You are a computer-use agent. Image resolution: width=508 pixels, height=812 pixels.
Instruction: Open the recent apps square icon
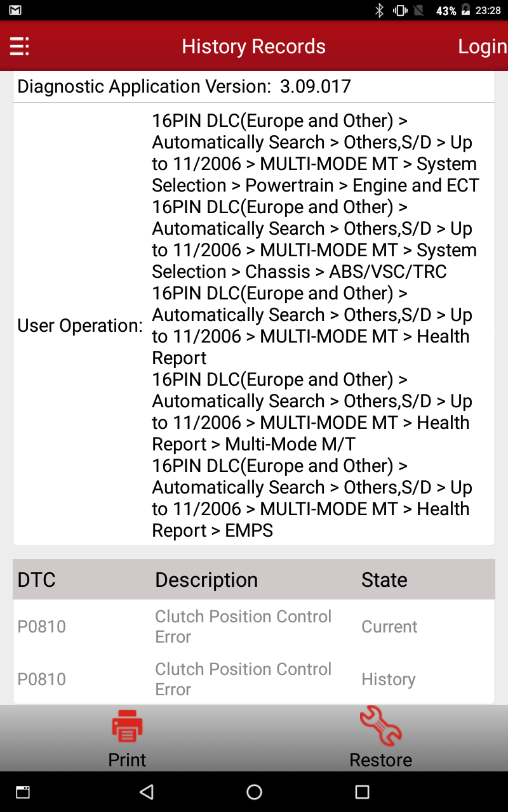362,792
